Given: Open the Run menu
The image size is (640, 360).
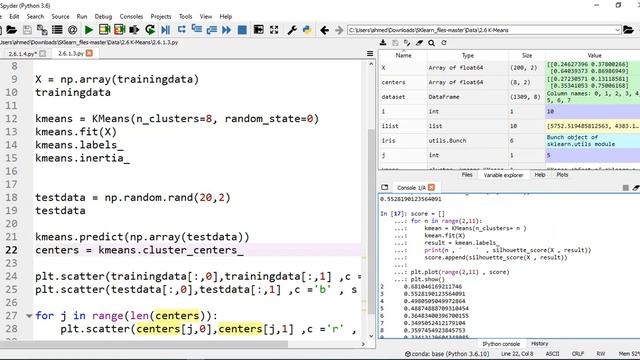Looking at the screenshot, I should 82,16.
